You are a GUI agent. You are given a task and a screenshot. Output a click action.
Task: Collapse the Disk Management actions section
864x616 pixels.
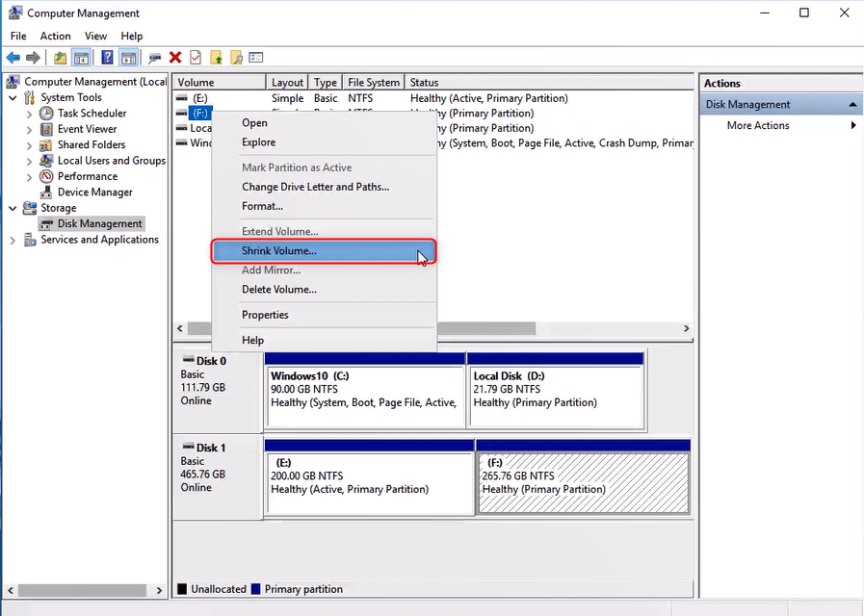point(852,104)
